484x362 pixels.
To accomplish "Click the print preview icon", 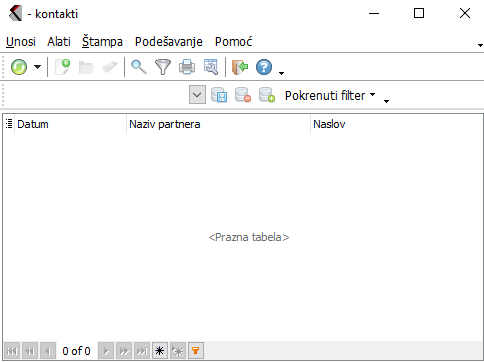I will coord(211,67).
